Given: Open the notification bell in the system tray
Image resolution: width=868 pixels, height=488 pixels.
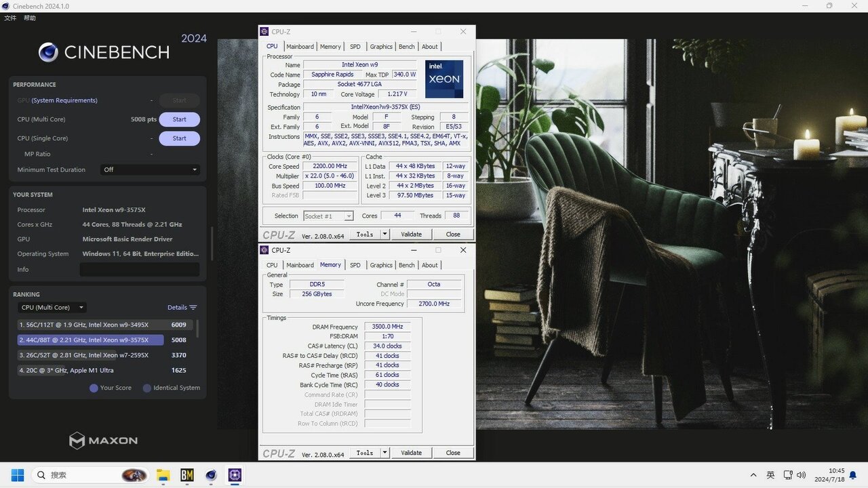Looking at the screenshot, I should pos(856,475).
